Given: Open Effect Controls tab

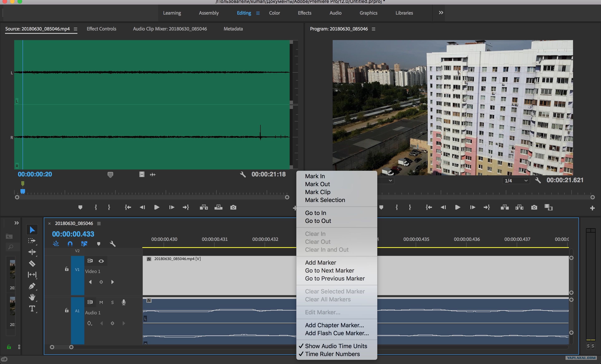Looking at the screenshot, I should point(101,29).
